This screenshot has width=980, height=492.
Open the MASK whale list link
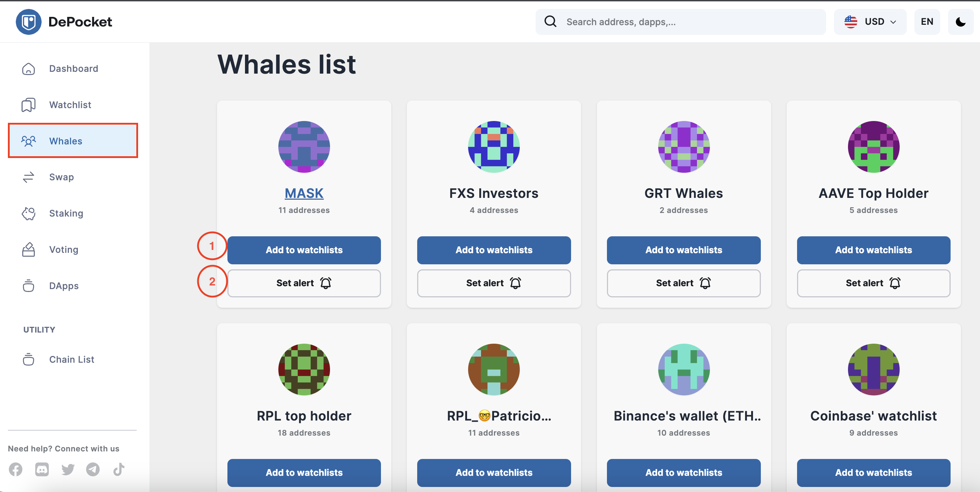point(304,193)
